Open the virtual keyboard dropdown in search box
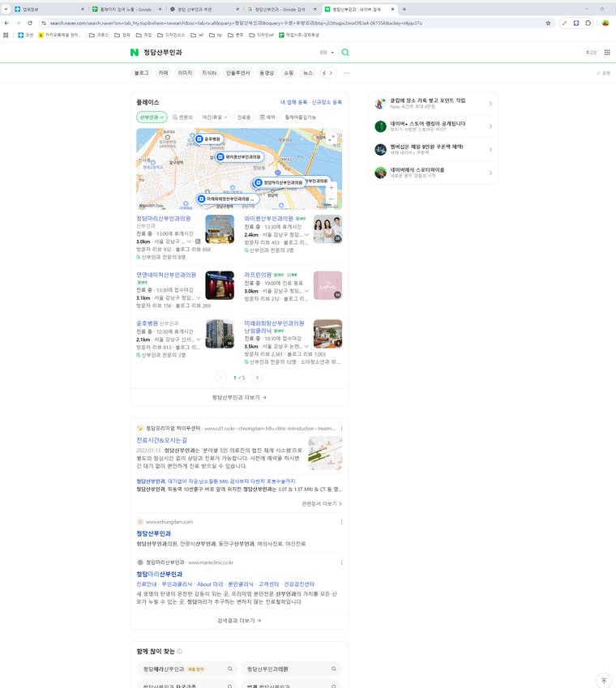Viewport: 616px width, 688px height. click(x=327, y=52)
